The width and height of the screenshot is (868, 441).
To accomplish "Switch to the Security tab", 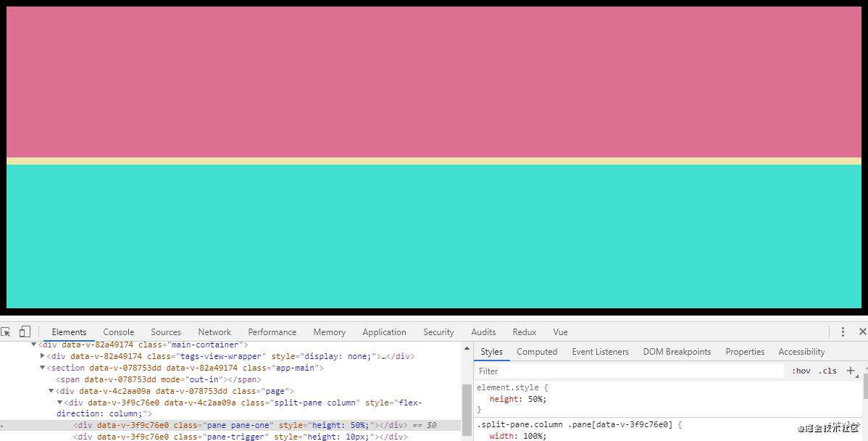I will point(438,332).
